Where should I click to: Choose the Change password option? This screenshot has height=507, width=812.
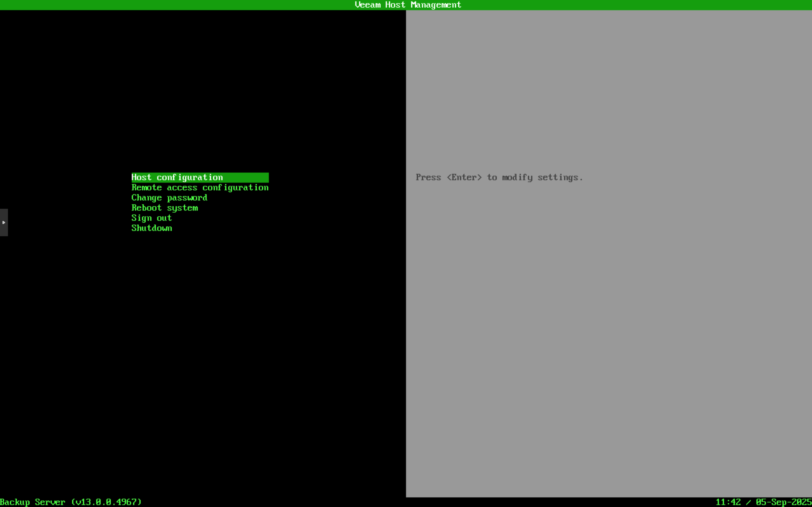point(169,198)
